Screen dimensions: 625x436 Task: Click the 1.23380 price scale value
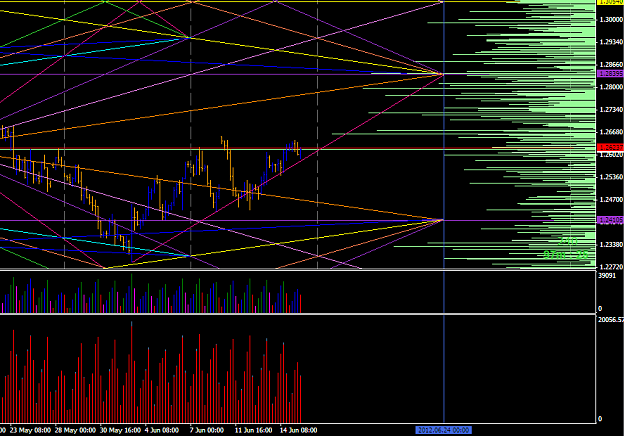pos(611,244)
